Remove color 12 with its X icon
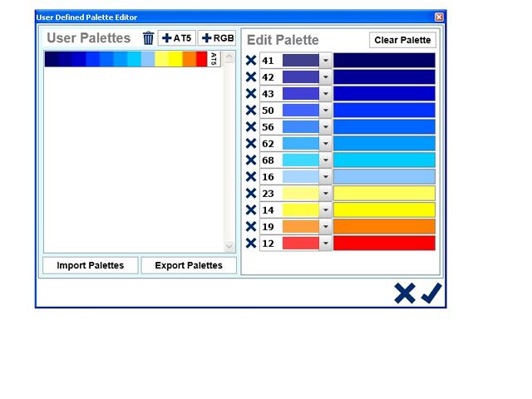532x399 pixels. pyautogui.click(x=251, y=243)
